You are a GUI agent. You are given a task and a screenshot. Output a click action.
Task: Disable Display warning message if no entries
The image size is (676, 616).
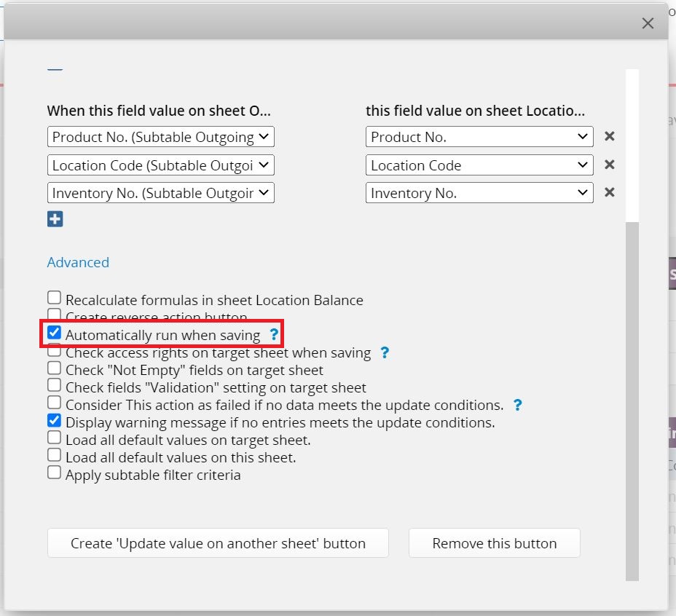[x=55, y=420]
